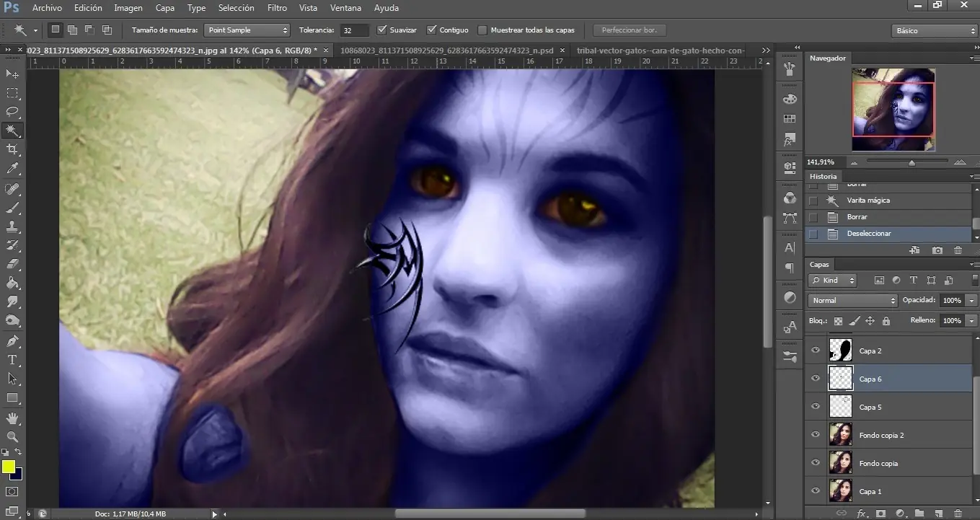The image size is (980, 520).
Task: Create new group folder icon in Capas
Action: [919, 514]
